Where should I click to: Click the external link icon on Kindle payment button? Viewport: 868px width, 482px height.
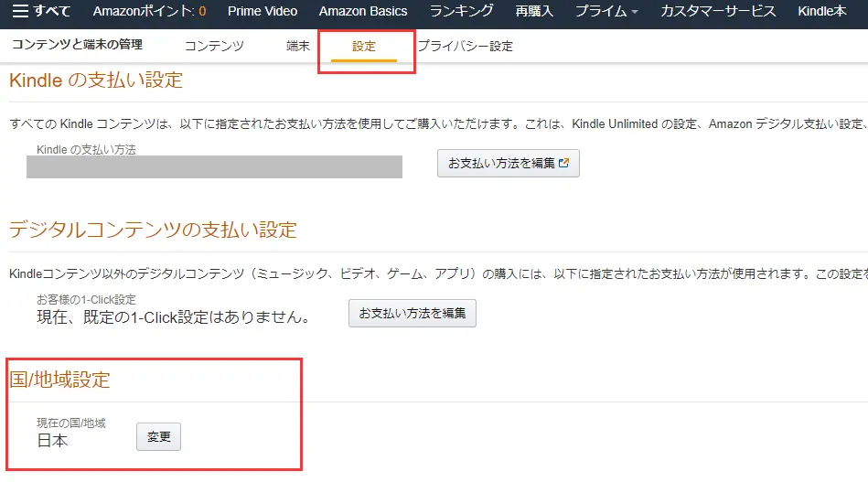564,163
